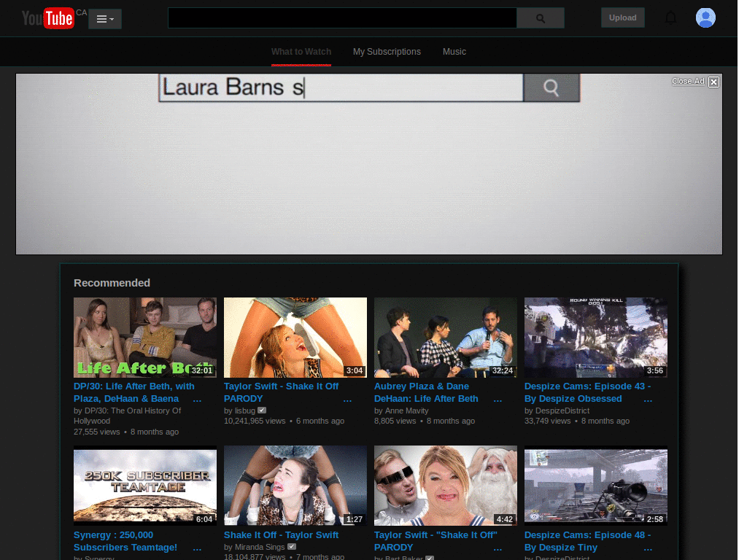The height and width of the screenshot is (560, 747).
Task: Click the ad's magnifier search icon
Action: coord(551,87)
